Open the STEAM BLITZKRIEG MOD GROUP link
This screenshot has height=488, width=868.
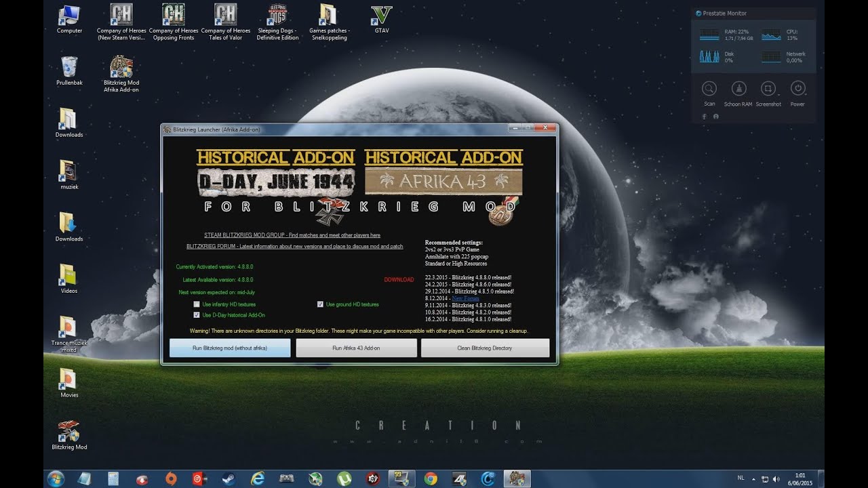click(292, 235)
